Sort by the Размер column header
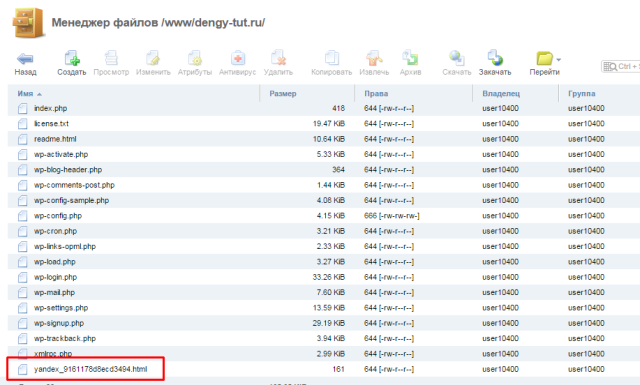The image size is (640, 385). click(x=283, y=93)
